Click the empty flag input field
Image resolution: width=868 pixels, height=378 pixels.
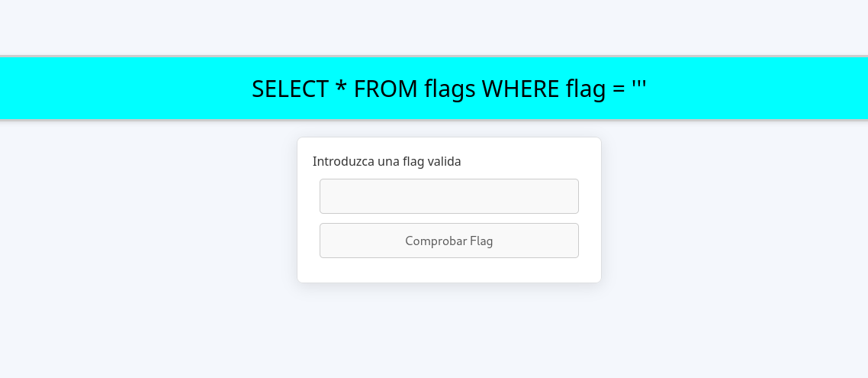(449, 196)
